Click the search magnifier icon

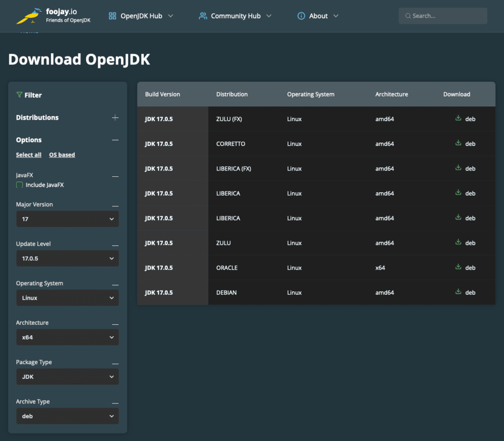coord(408,16)
